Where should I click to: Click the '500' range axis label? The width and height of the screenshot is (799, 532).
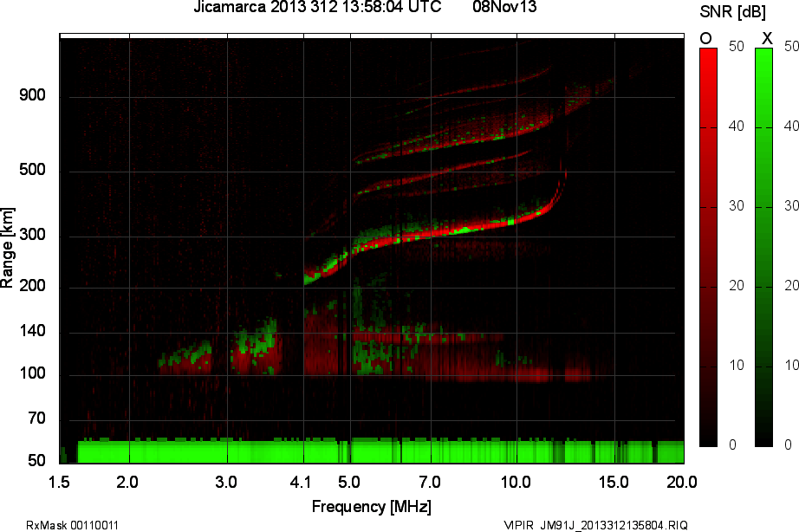tap(32, 170)
